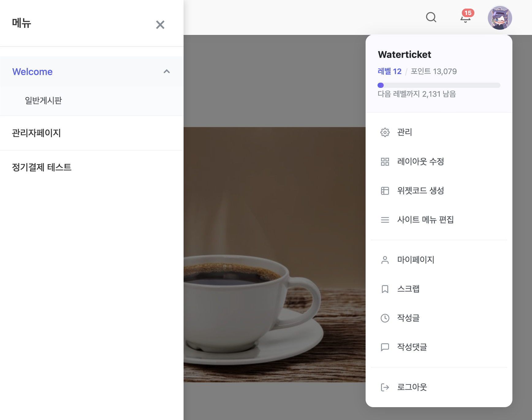This screenshot has width=532, height=420.
Task: Click the 위젯코드 생성 widget icon
Action: [385, 191]
